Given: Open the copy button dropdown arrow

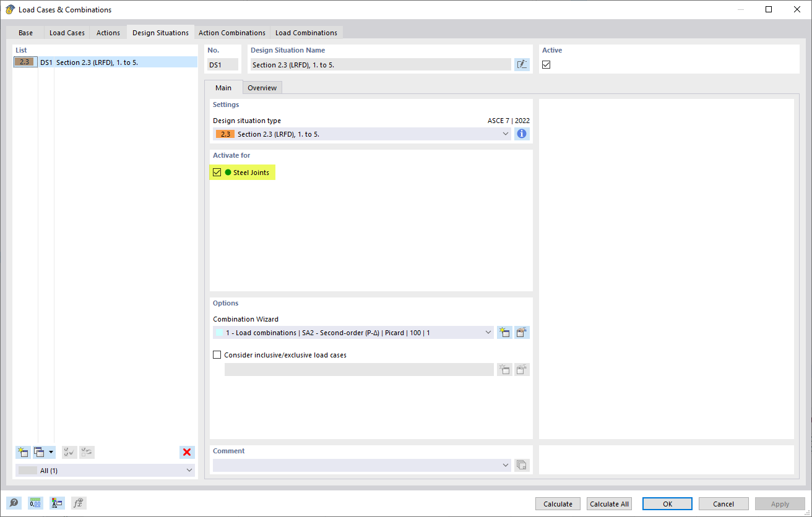Looking at the screenshot, I should (x=51, y=452).
